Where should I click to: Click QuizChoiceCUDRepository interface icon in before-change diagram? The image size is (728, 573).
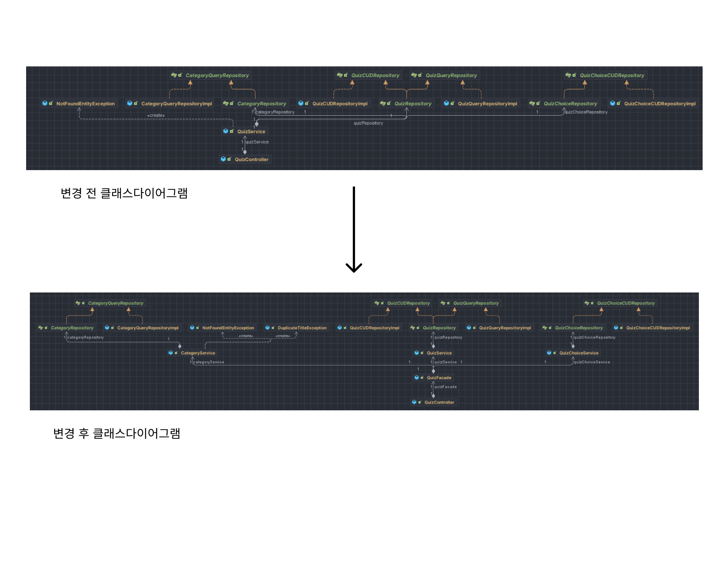click(568, 75)
